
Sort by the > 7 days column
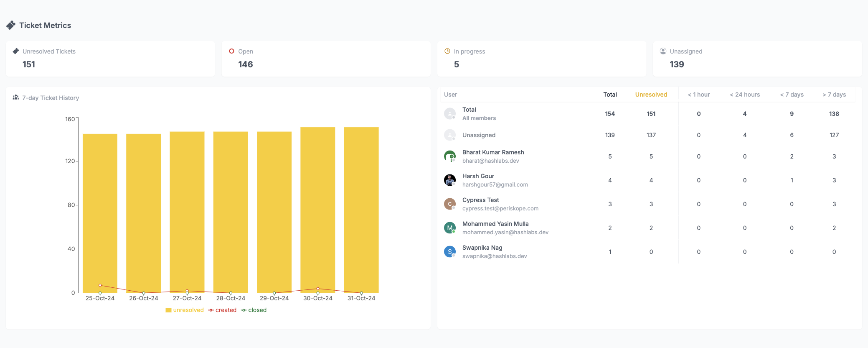pos(834,95)
